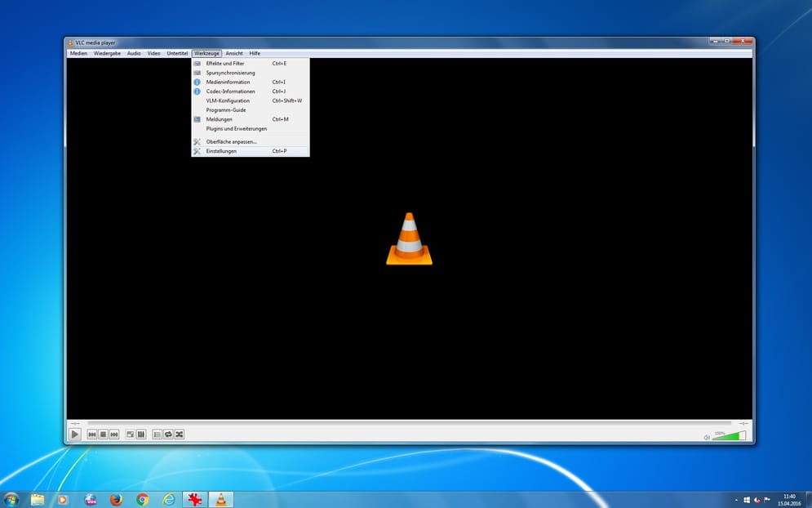This screenshot has width=812, height=508.
Task: Open Codec-Informationen from the menu
Action: (x=251, y=91)
